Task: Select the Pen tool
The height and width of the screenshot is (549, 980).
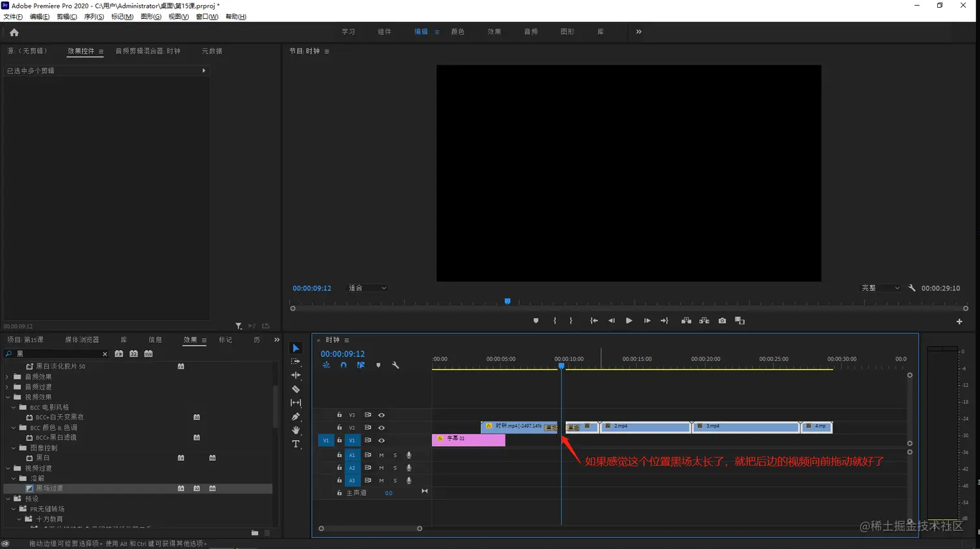Action: (x=296, y=416)
